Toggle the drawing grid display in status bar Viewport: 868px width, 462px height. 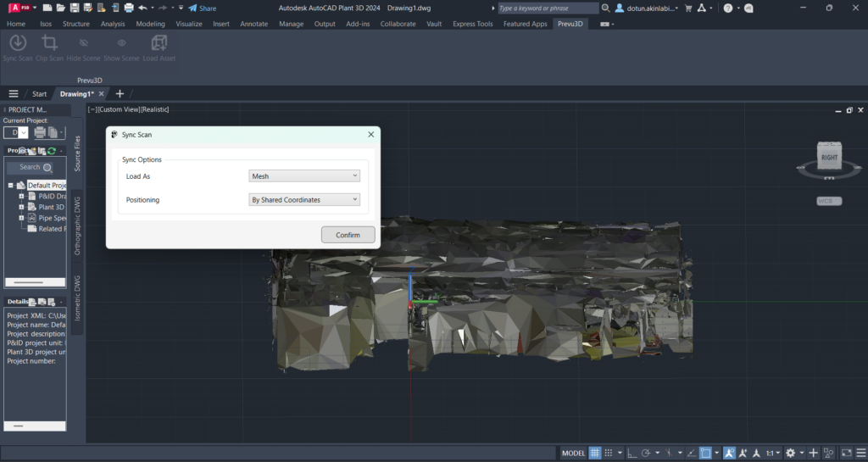pos(595,453)
